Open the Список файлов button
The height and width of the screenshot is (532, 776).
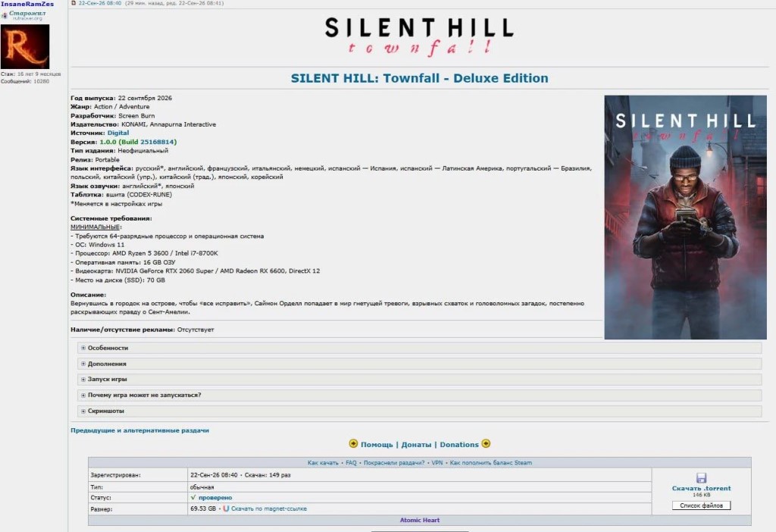point(701,505)
